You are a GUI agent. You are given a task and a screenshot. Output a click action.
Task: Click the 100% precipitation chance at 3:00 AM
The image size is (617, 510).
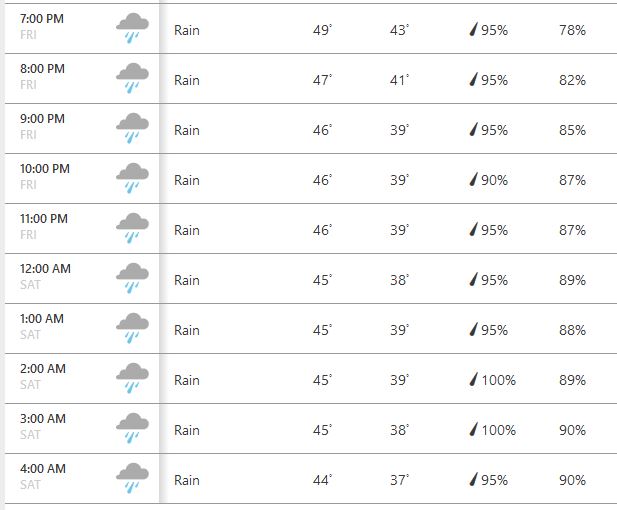(498, 430)
